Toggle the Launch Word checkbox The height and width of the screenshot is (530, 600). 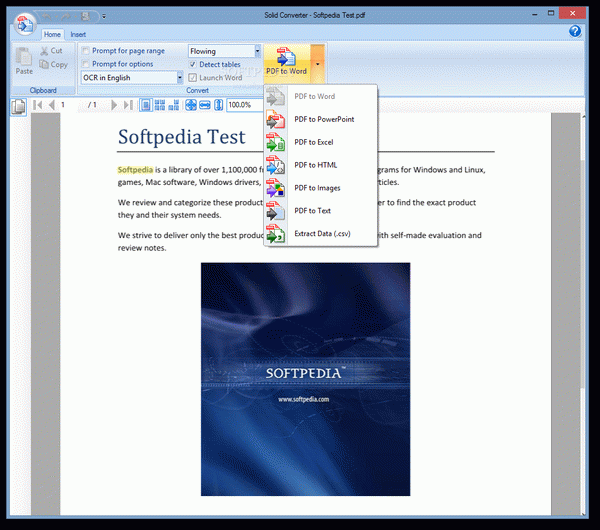(x=193, y=78)
